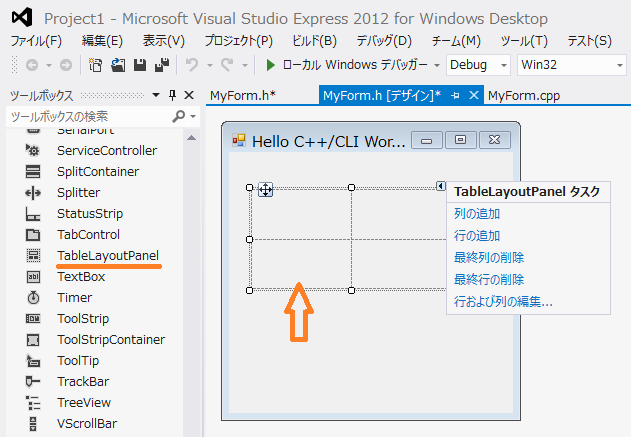Click 行の追加 in TableLayoutPanel tasks

coord(477,235)
